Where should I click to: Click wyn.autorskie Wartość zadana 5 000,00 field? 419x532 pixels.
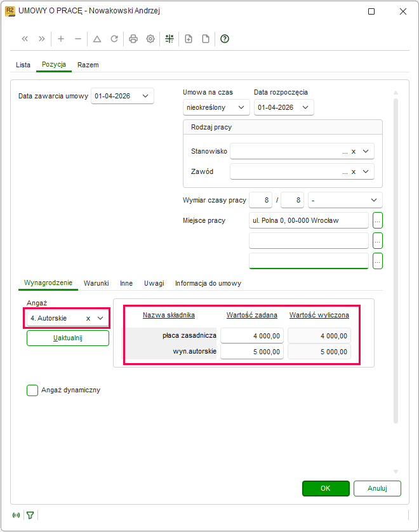coord(252,352)
